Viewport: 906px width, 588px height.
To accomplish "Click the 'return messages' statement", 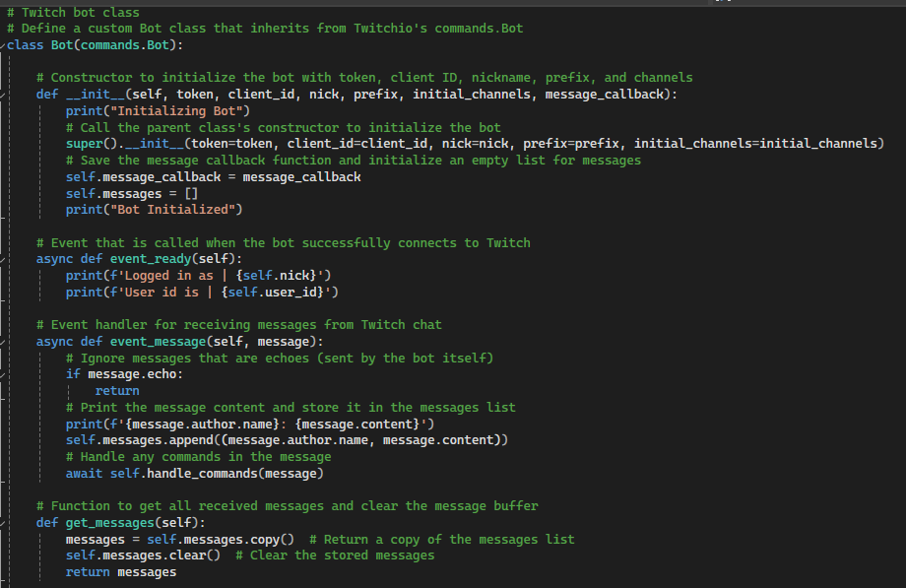I will pyautogui.click(x=121, y=572).
